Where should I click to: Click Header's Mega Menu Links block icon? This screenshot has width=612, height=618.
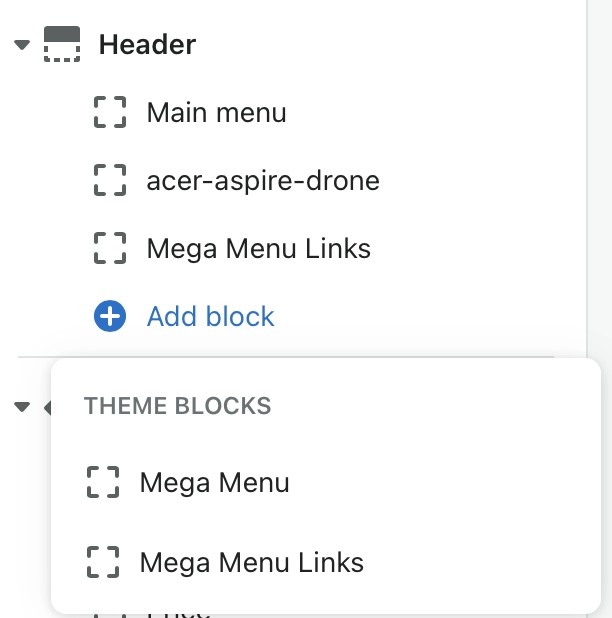(x=110, y=248)
